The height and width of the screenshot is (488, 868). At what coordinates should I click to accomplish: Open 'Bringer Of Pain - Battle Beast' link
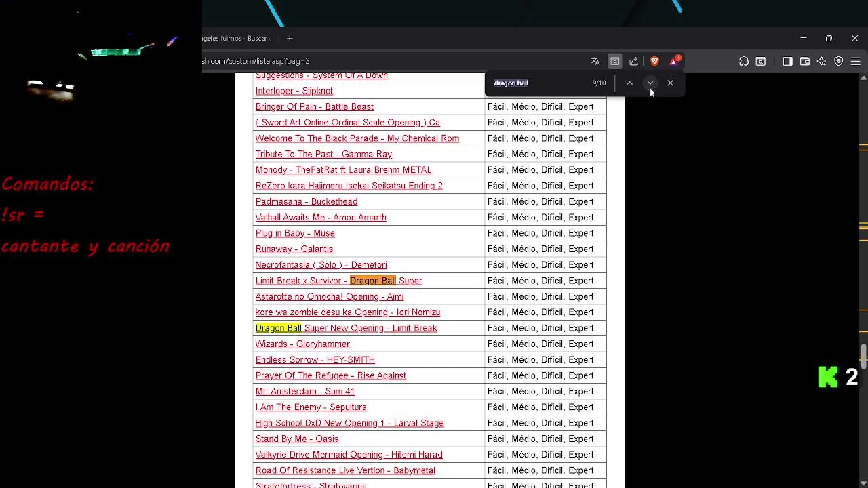click(315, 106)
